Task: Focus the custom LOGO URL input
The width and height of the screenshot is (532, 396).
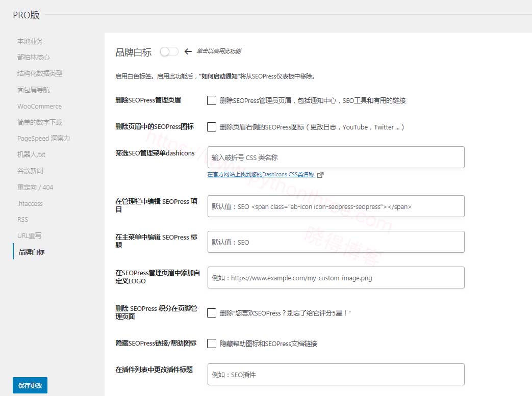Action: click(336, 277)
